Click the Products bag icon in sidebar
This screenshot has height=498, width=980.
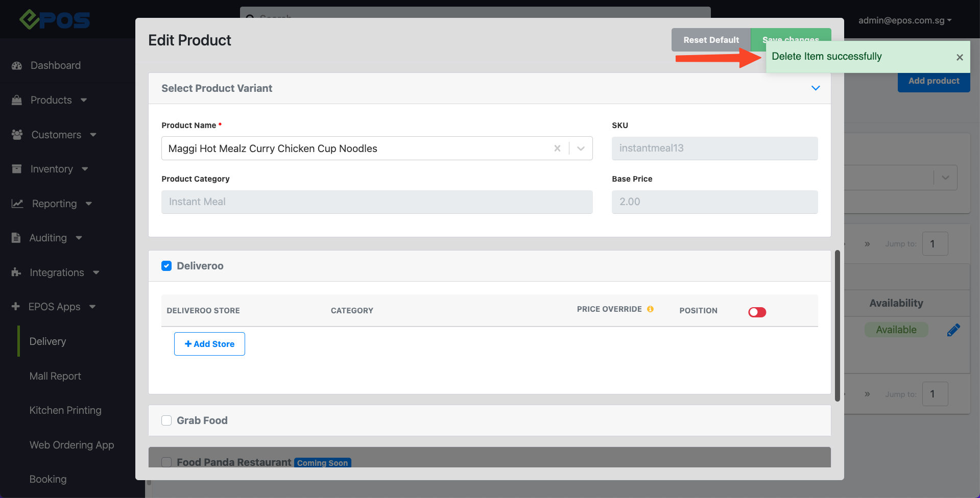point(17,100)
